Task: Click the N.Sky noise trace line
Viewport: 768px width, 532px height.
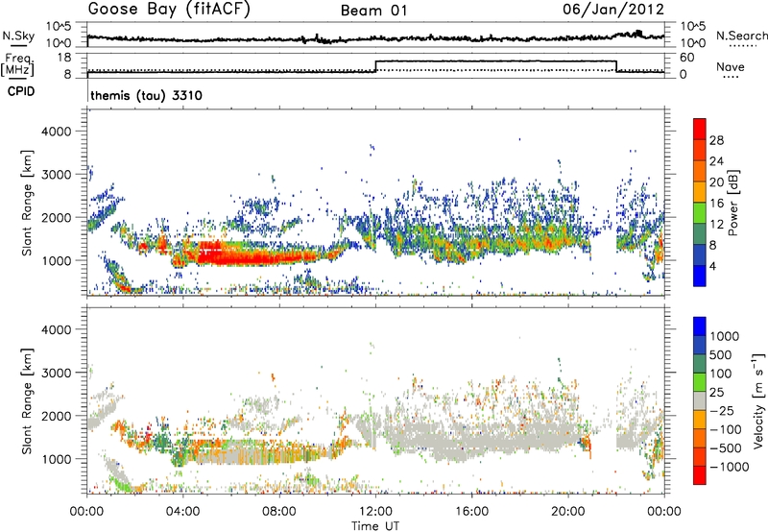Action: click(375, 37)
